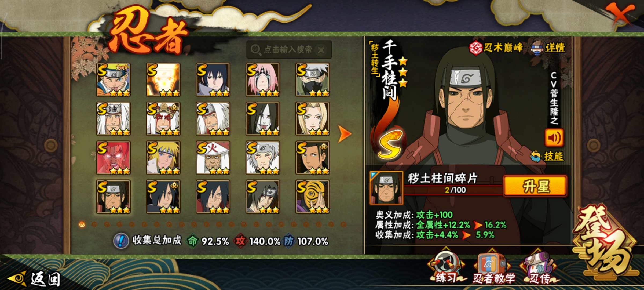Switch skills with the 技能 swap button
Viewport: 644px width, 290px height.
[x=547, y=156]
